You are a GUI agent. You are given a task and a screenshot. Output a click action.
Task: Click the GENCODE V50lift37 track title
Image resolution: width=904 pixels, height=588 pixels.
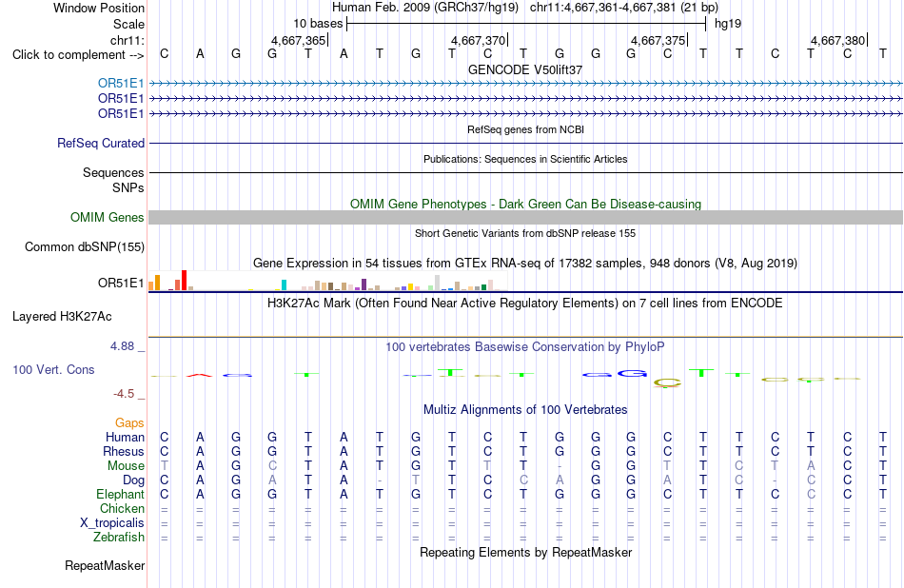[525, 69]
